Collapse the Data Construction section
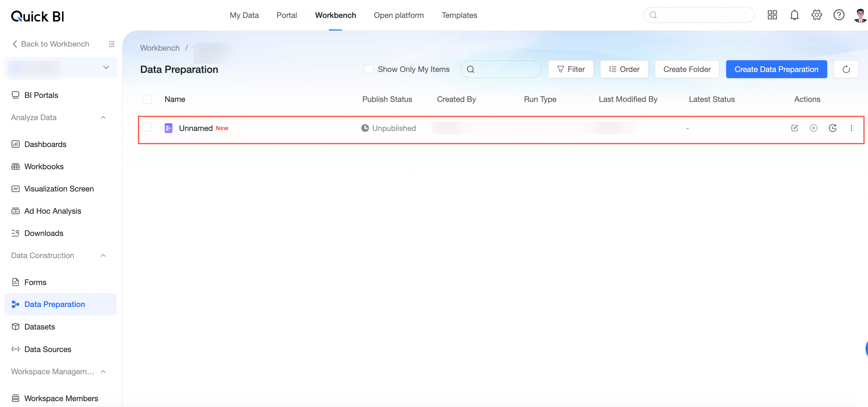 click(x=103, y=255)
